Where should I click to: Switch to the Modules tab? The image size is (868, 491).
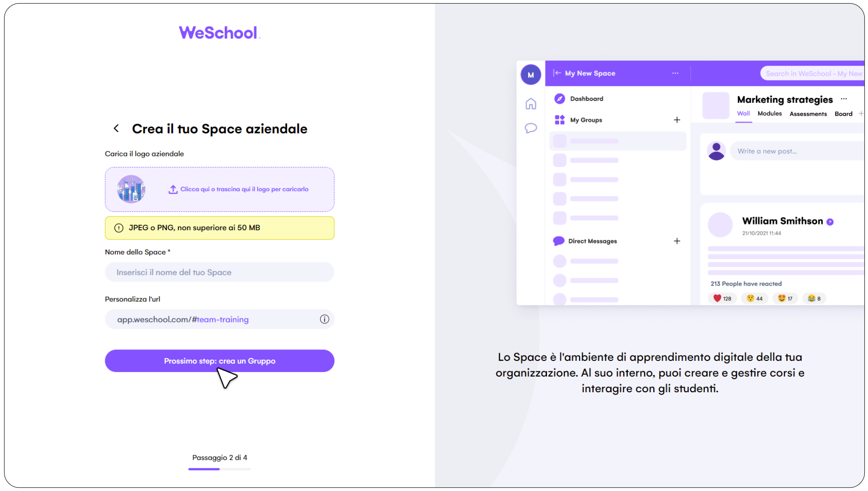770,114
